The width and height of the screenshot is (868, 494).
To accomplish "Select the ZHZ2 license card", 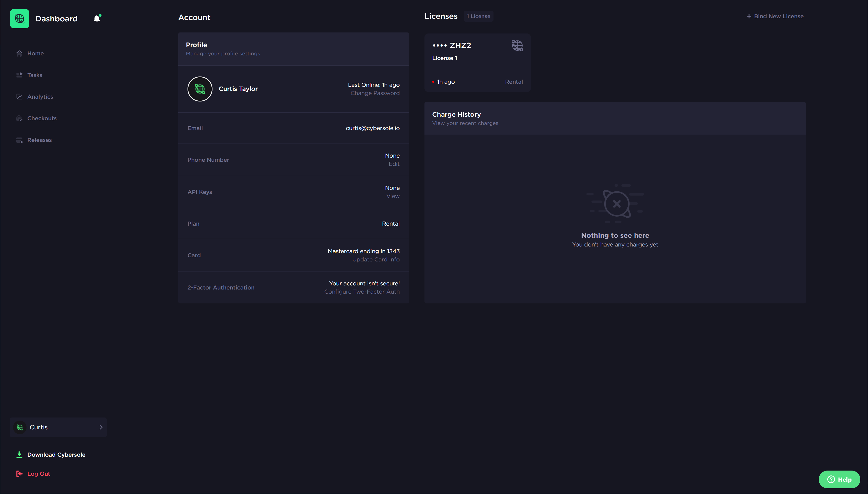I will (477, 63).
